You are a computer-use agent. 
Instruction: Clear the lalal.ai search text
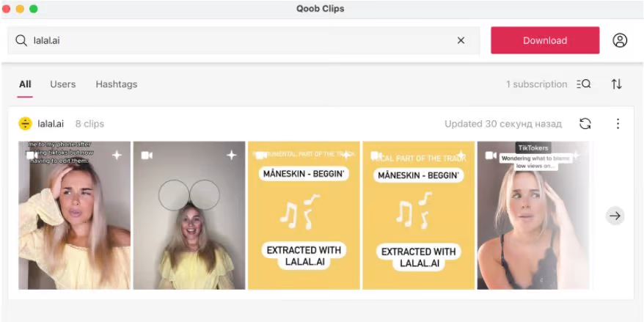tap(461, 40)
